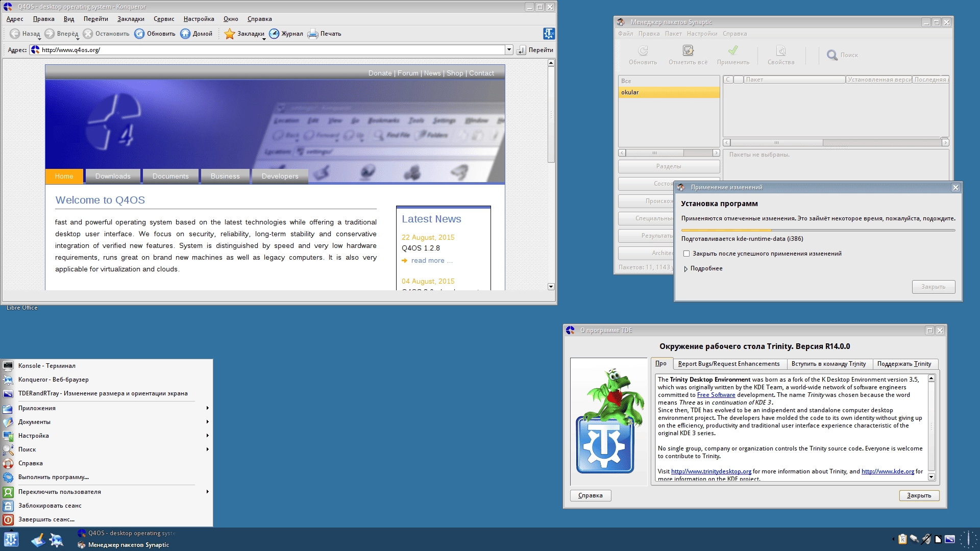Click the Остановить (Stop) icon
The width and height of the screenshot is (980, 551).
[88, 34]
